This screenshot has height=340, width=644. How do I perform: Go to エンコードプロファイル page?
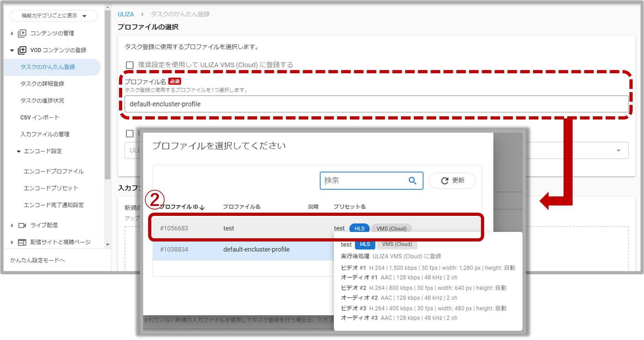click(x=54, y=171)
